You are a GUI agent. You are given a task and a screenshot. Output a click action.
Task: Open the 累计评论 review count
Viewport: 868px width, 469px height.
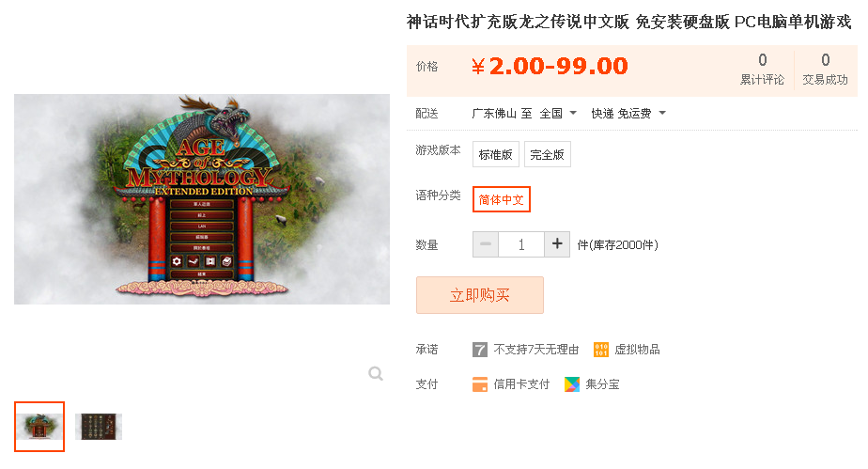point(762,70)
